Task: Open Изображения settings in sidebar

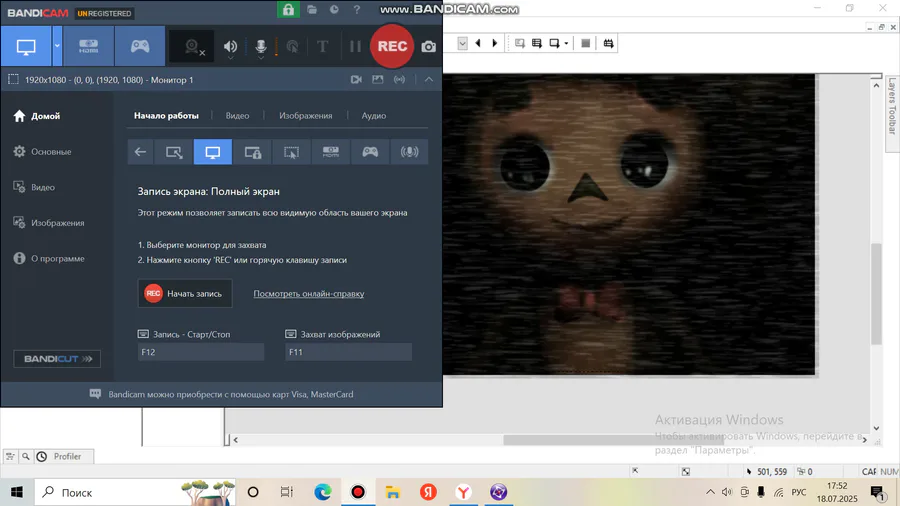Action: click(49, 223)
